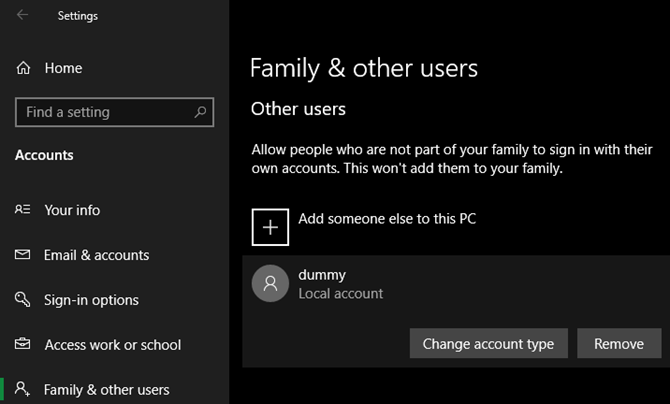670x404 pixels.
Task: Click Change account type button
Action: pos(489,343)
